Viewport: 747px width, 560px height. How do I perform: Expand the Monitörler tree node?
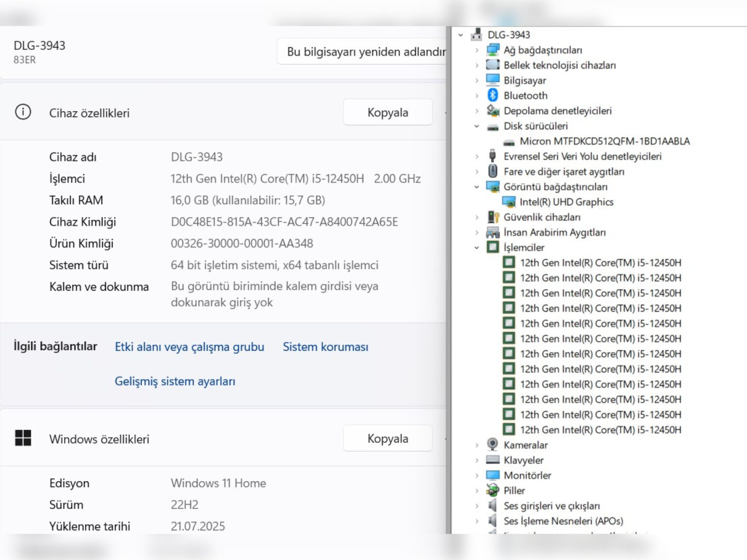477,475
